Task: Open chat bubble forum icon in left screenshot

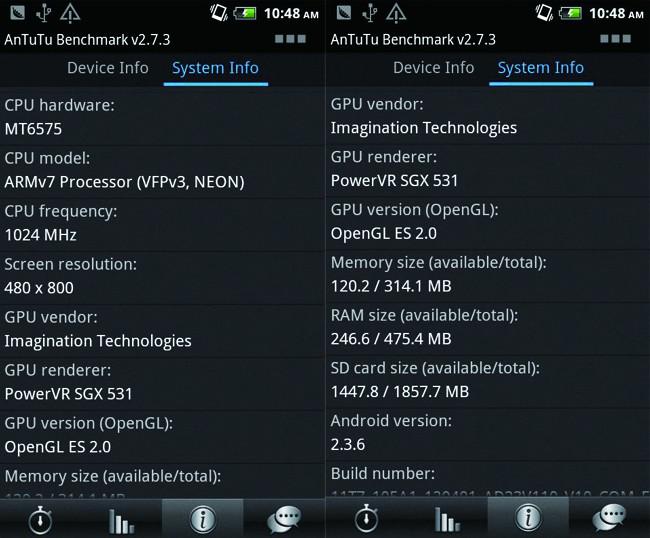Action: [284, 519]
